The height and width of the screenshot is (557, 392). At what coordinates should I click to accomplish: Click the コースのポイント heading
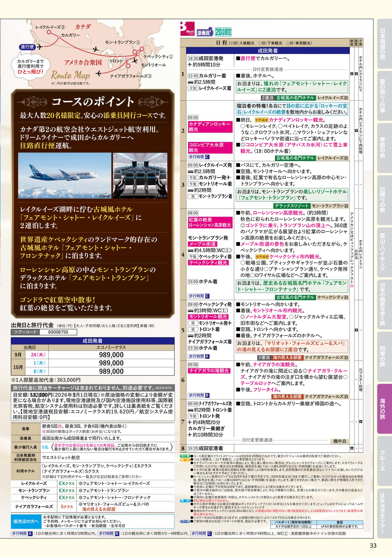(93, 102)
